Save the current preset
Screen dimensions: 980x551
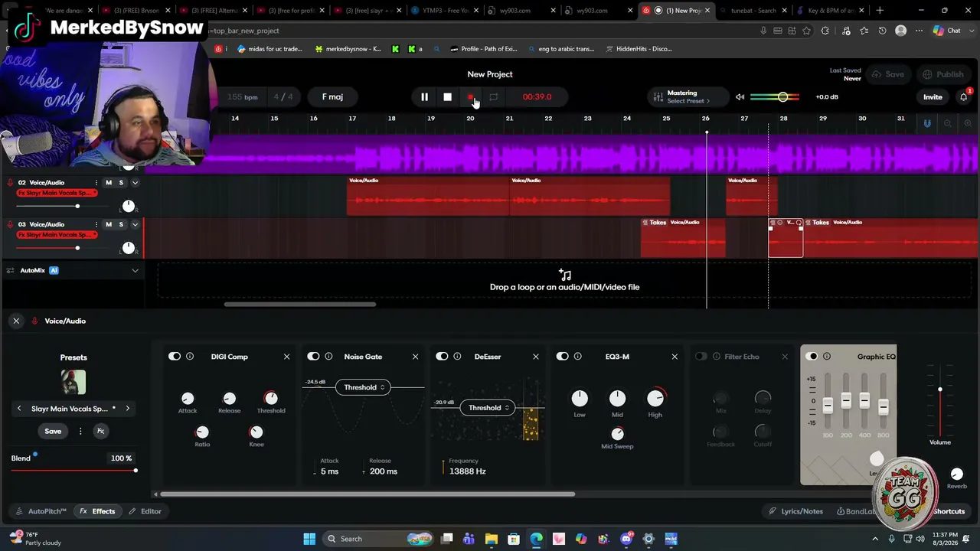[53, 431]
